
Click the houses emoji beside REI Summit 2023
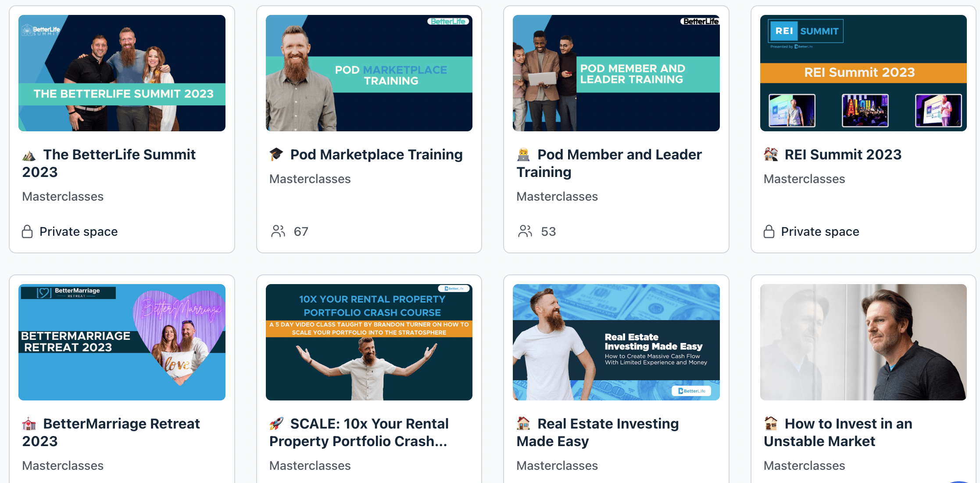pyautogui.click(x=771, y=155)
